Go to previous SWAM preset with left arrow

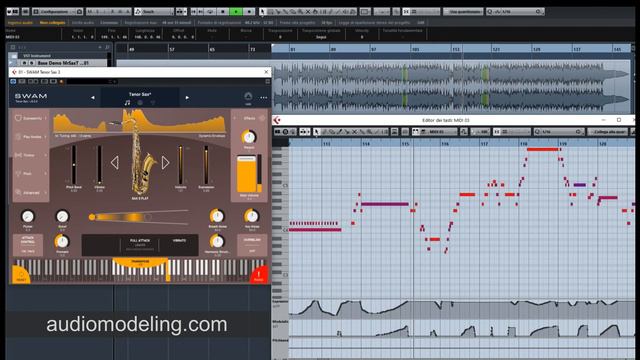pos(93,98)
